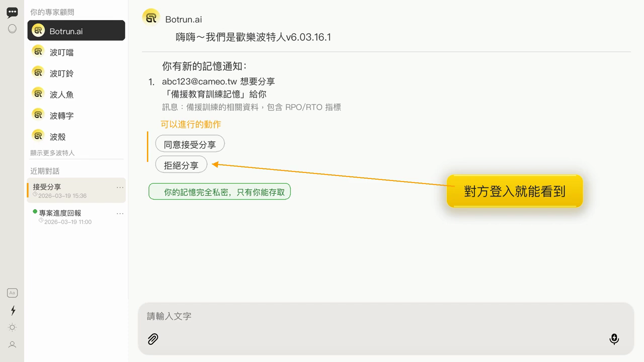Expand 顯示更多波特人 to show more bots
This screenshot has width=644, height=362.
[x=52, y=153]
